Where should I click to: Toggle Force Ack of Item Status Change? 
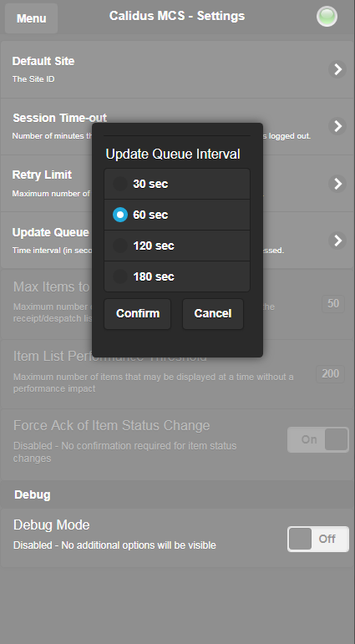click(318, 440)
